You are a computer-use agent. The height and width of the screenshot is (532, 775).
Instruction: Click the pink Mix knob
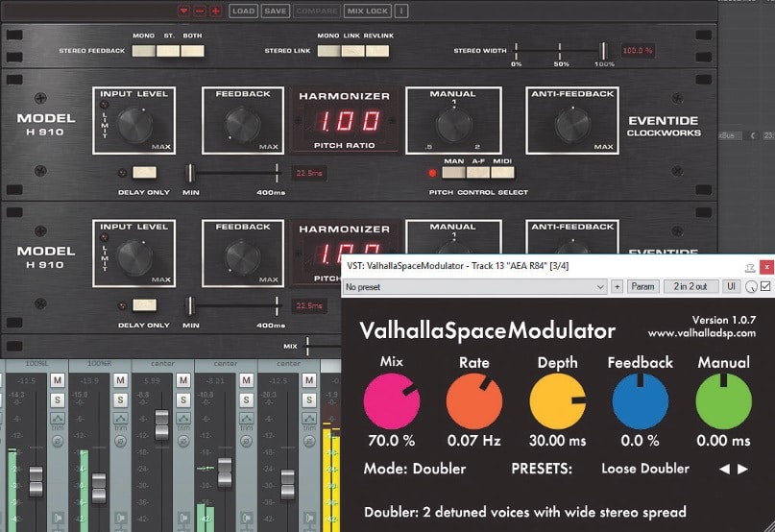coord(392,401)
